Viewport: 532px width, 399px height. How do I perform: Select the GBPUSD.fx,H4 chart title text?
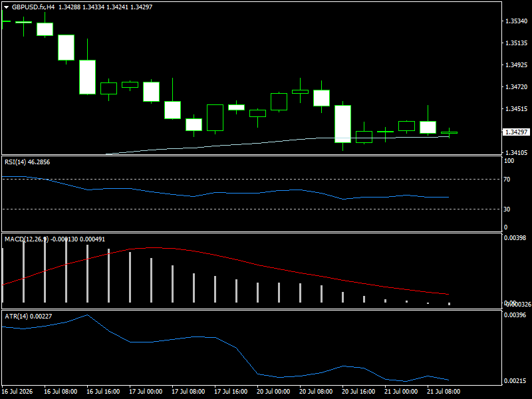[x=33, y=7]
